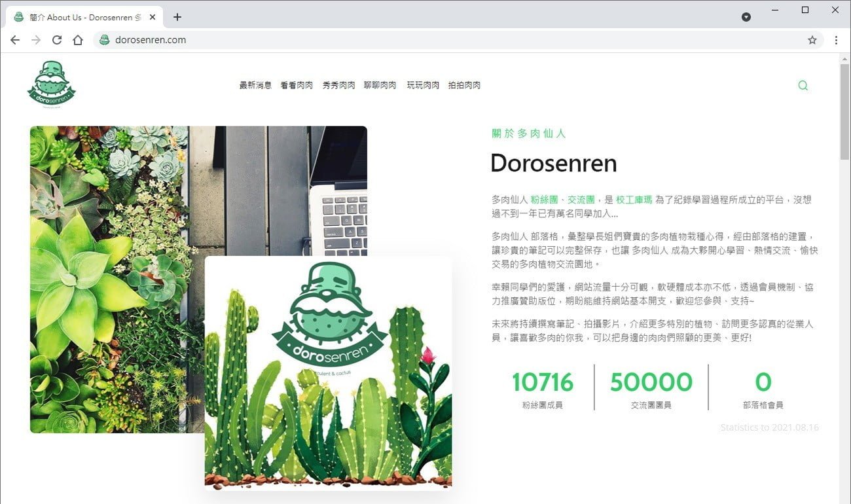
Task: Maximize the browser window
Action: point(805,10)
